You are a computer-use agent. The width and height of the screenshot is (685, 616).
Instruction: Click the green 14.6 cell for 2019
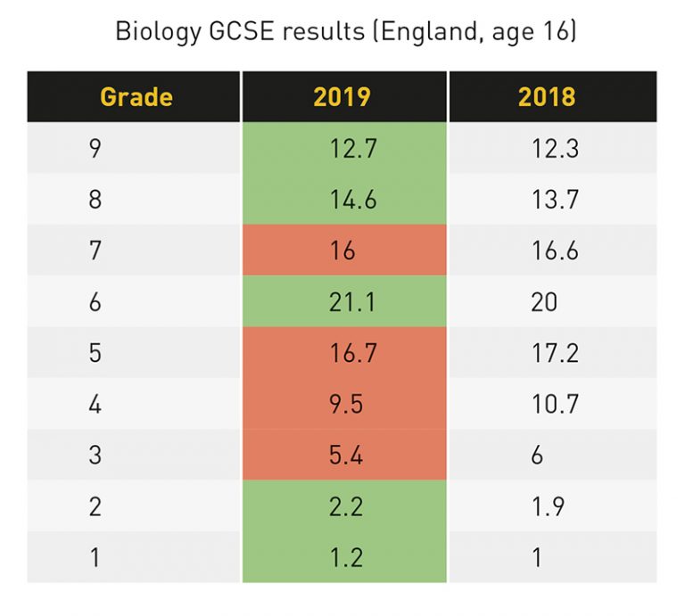point(344,199)
